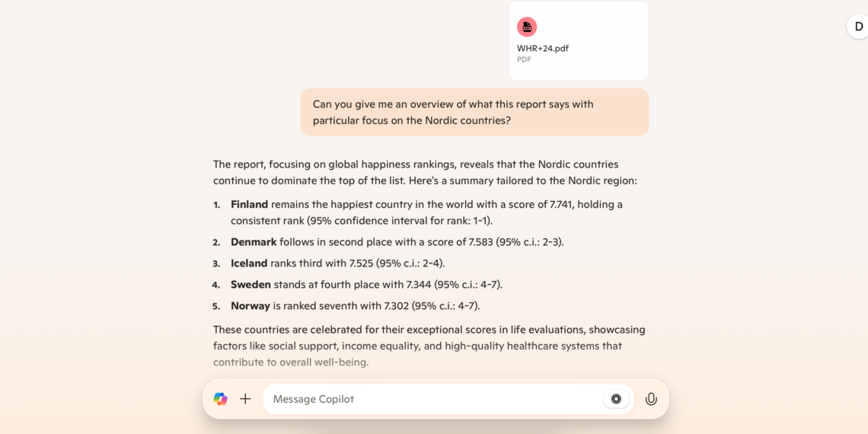Click the bold Iceland list entry

[x=249, y=263]
